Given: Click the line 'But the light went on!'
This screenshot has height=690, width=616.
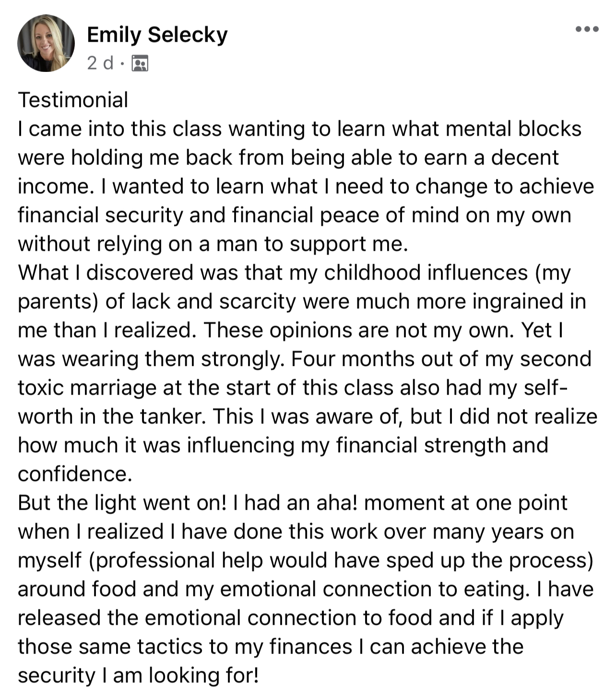Looking at the screenshot, I should 292,503.
